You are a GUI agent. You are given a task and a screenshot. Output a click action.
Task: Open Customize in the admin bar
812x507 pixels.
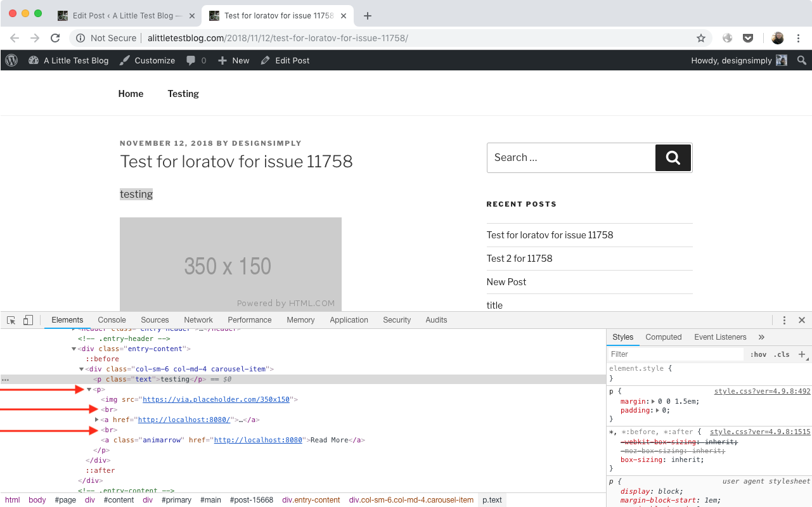click(147, 60)
